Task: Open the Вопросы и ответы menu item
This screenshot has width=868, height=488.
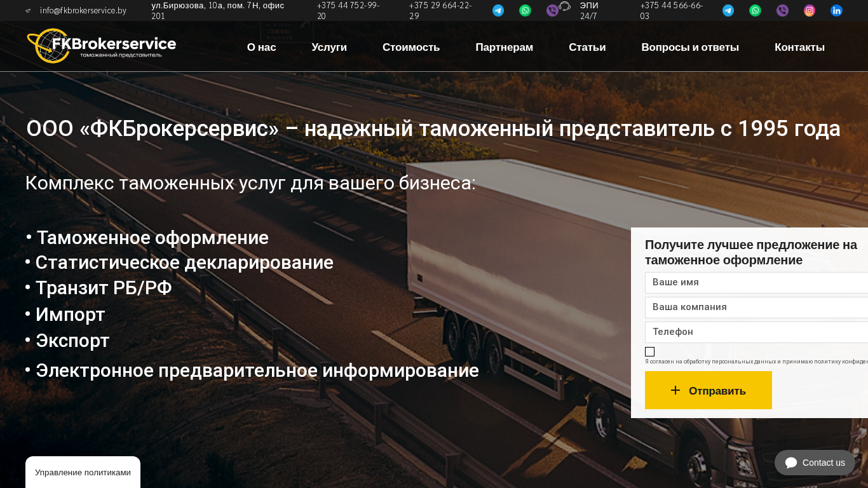Action: click(690, 47)
